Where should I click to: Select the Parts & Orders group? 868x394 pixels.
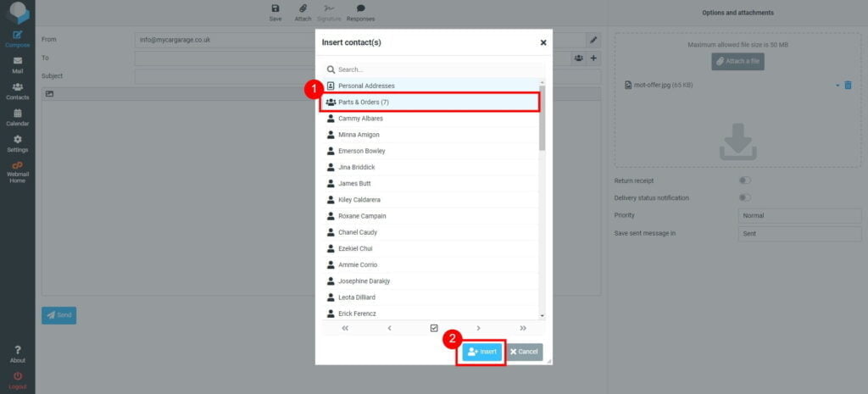(430, 103)
